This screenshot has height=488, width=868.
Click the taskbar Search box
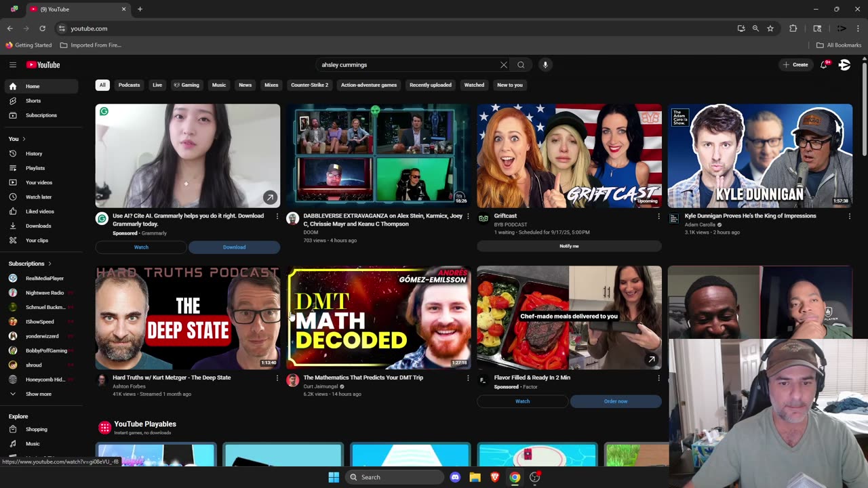[395, 477]
